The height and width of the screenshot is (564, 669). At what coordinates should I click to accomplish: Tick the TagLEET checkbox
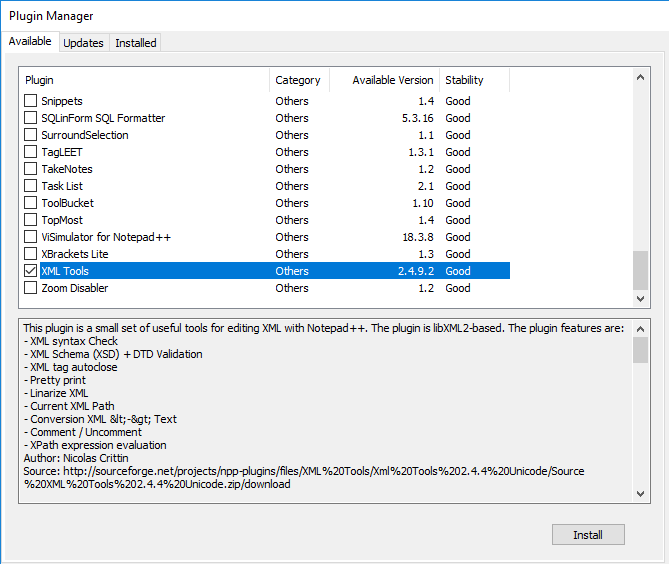30,152
